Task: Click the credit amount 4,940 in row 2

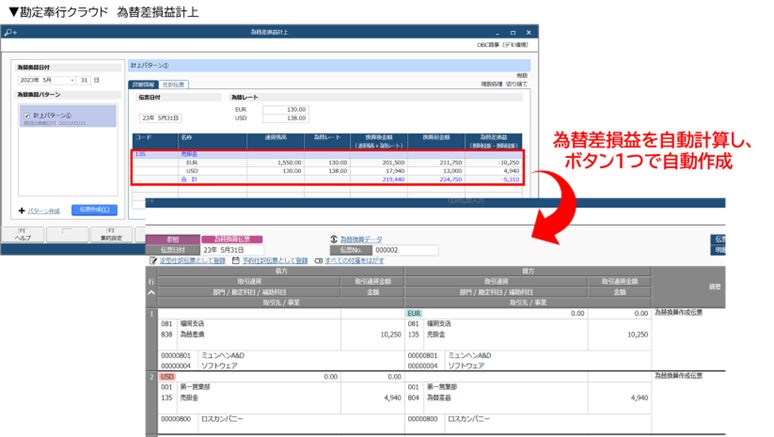Action: [639, 397]
